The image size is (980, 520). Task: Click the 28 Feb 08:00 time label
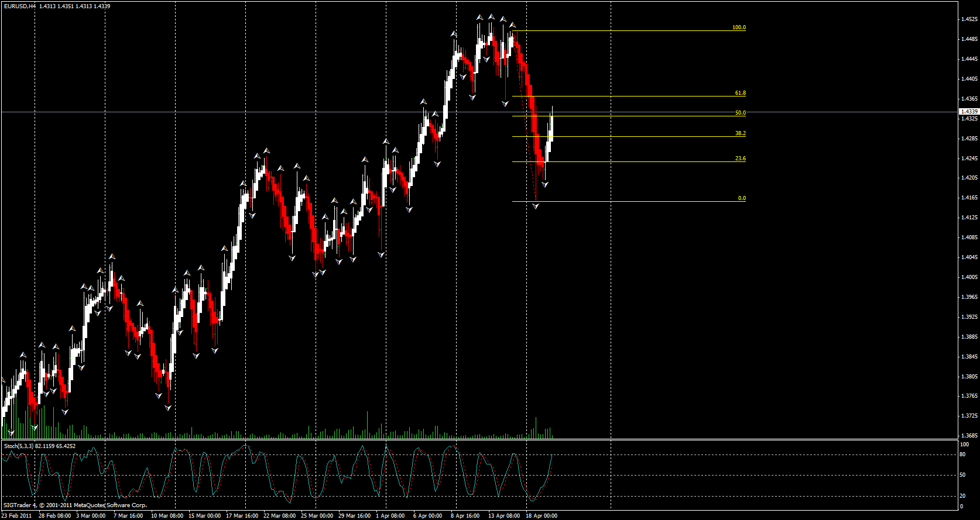[54, 516]
